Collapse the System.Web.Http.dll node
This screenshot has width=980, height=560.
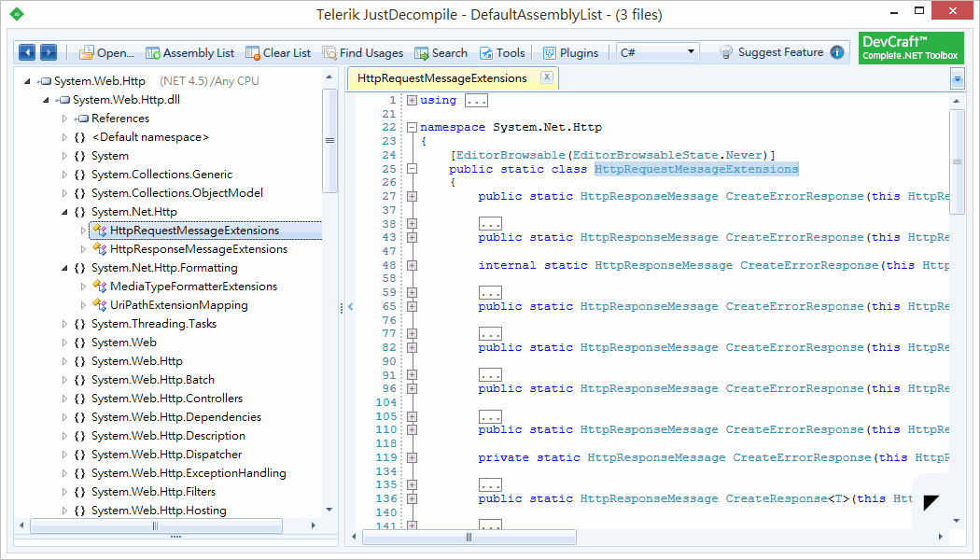tap(46, 99)
